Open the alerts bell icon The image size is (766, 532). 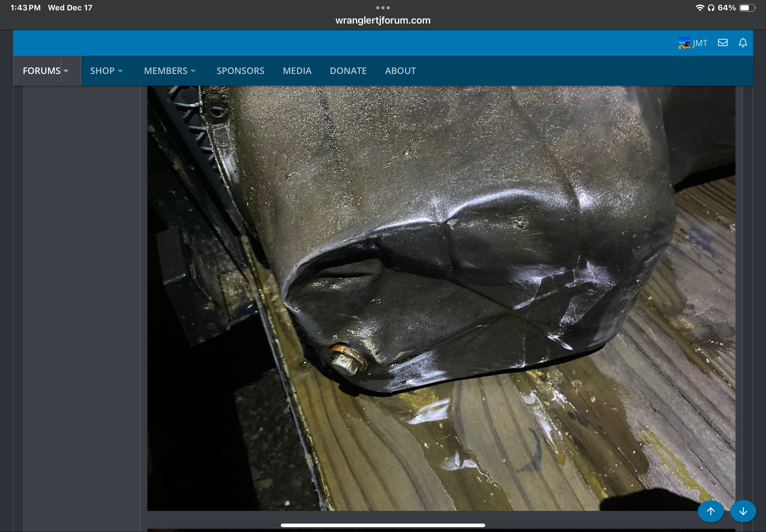[743, 43]
